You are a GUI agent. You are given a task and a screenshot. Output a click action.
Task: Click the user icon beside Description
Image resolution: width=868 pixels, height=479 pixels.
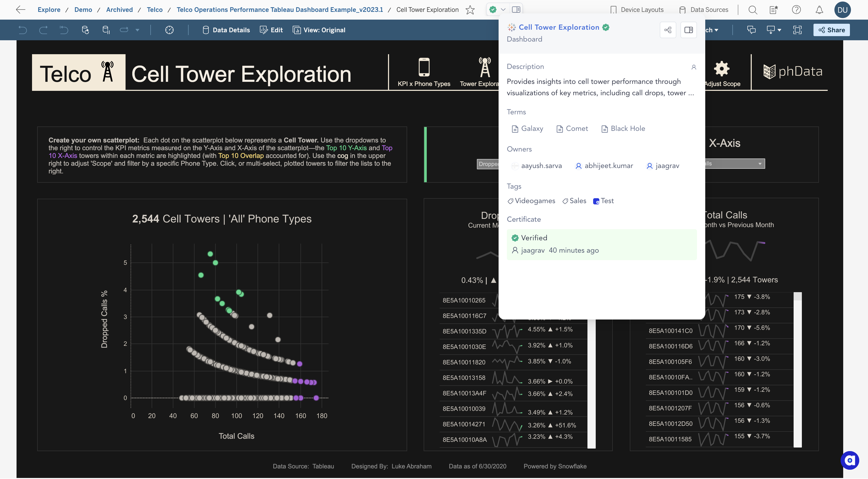pyautogui.click(x=693, y=67)
